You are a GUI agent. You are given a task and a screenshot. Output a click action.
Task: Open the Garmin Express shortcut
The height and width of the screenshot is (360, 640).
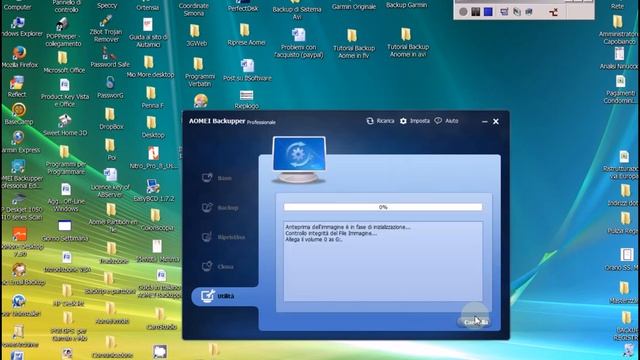pyautogui.click(x=20, y=141)
